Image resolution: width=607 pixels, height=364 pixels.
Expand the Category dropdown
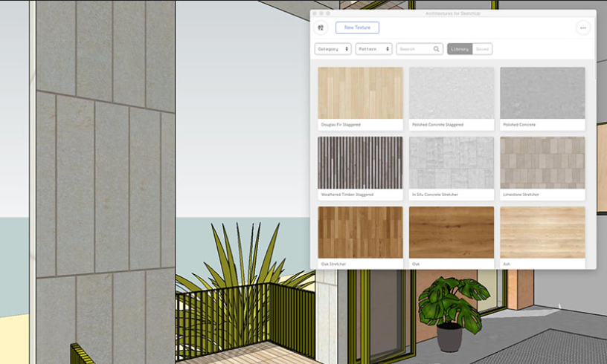point(333,49)
